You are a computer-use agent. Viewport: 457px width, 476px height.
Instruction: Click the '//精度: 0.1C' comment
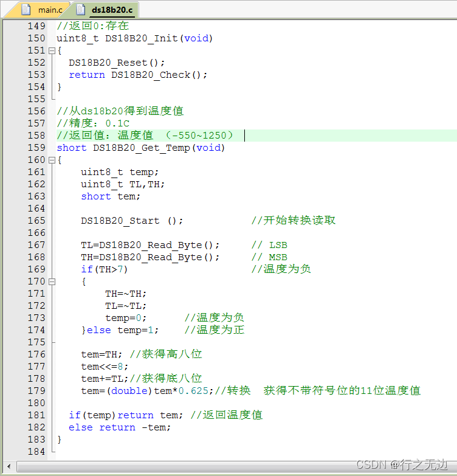[x=93, y=123]
